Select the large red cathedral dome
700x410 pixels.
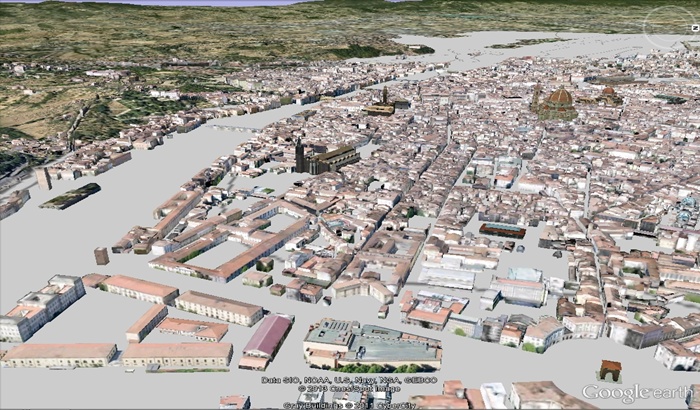coord(558,99)
